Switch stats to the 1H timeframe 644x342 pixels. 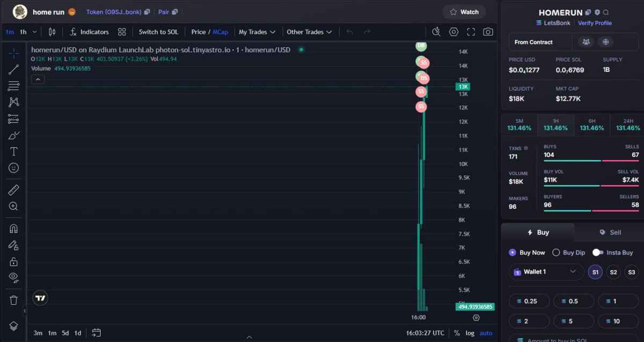point(555,124)
